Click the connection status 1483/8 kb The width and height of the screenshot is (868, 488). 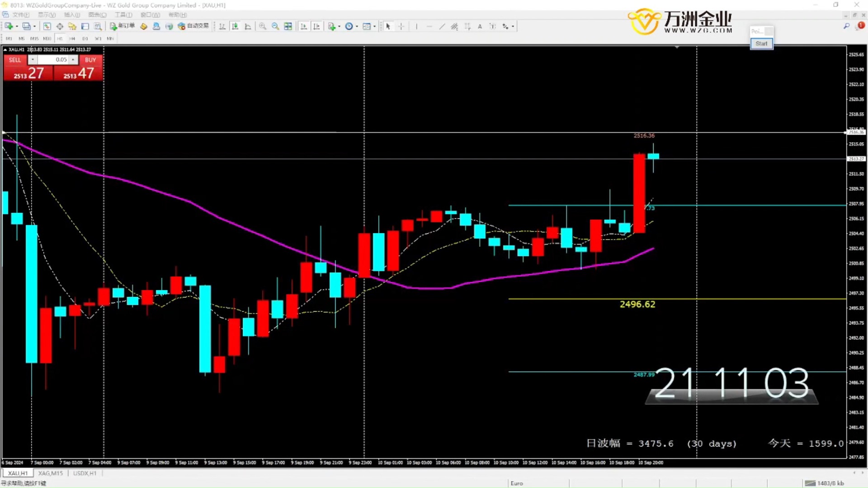click(x=824, y=483)
